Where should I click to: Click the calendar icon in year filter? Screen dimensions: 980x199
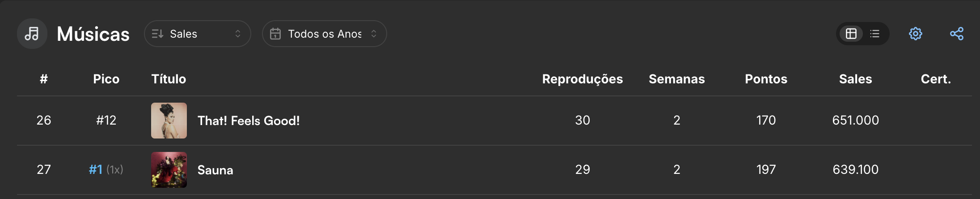pyautogui.click(x=275, y=34)
